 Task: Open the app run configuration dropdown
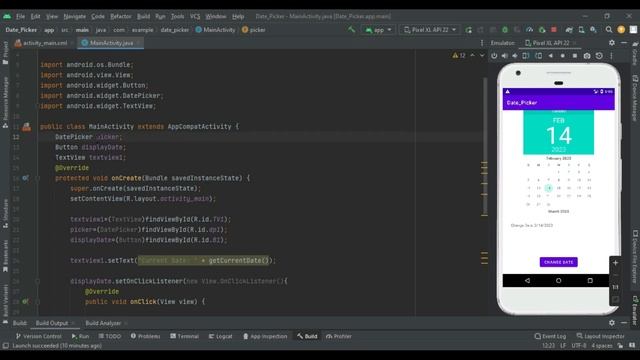point(378,30)
